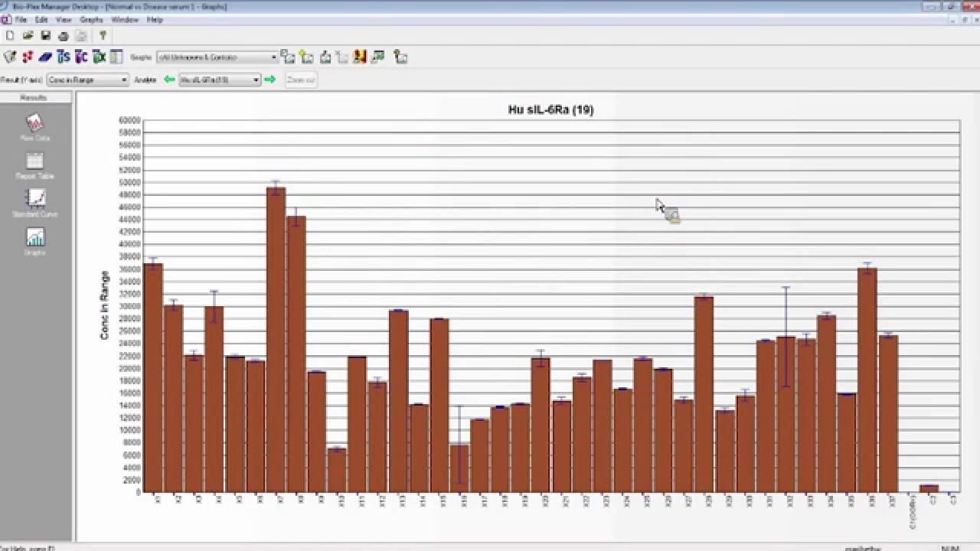
Task: Click the last graph toolbar icon in the row
Action: [x=400, y=57]
